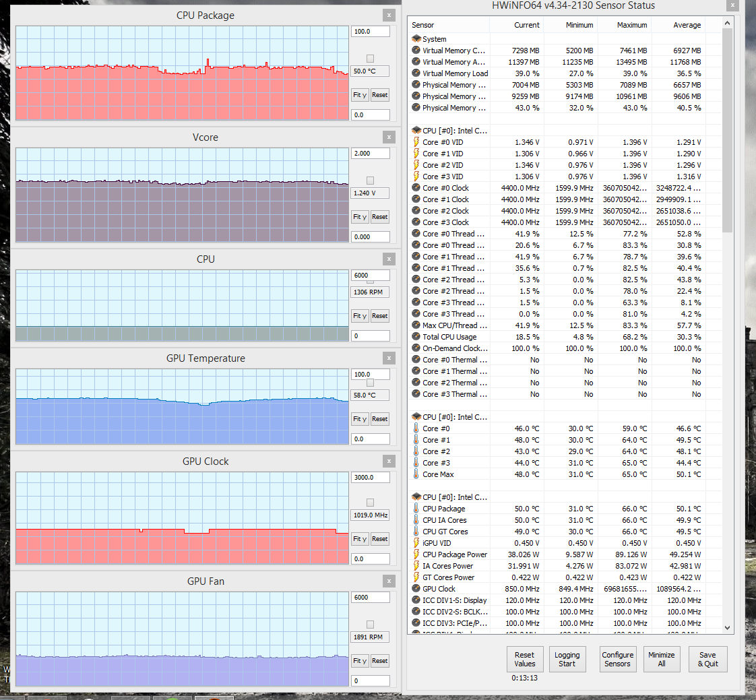
Task: Click the ICC DIV1-S: Display row icon
Action: tap(416, 600)
